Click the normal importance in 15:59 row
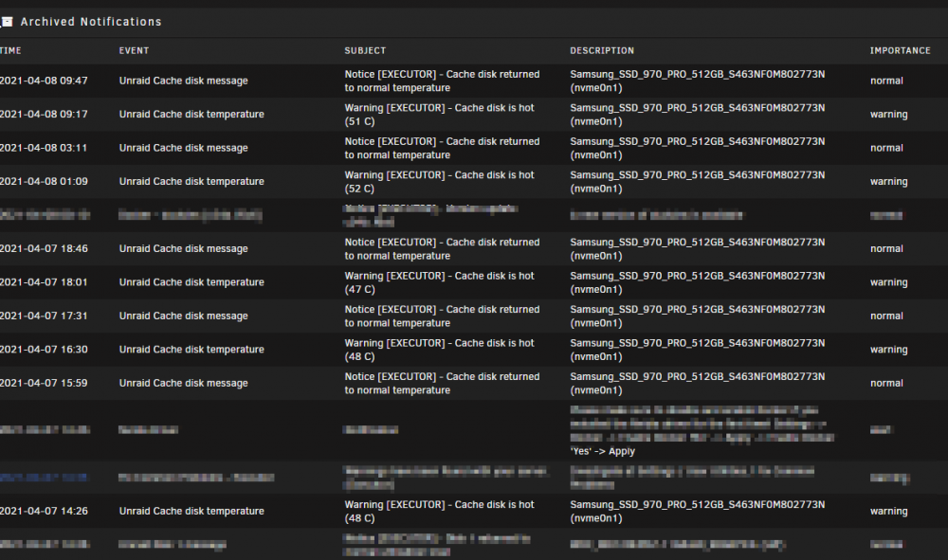Screen dimensions: 948x560 tap(886, 383)
